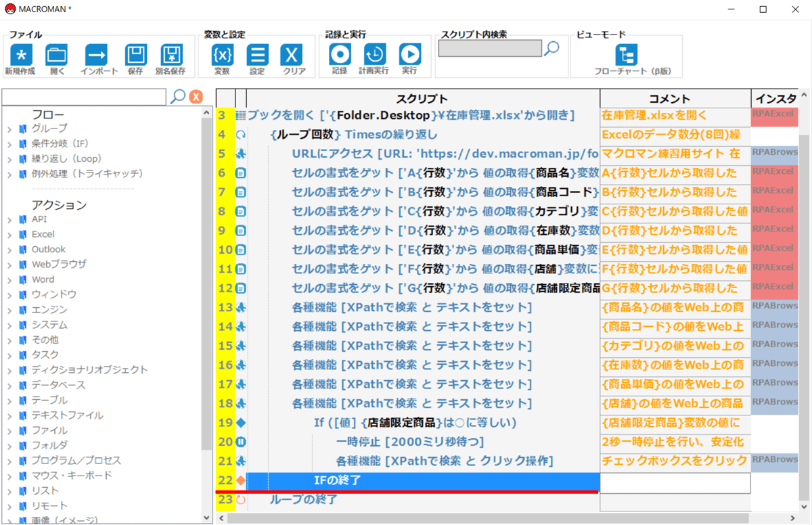Click the loop end icon on row 23
The height and width of the screenshot is (525, 812).
coord(241,500)
